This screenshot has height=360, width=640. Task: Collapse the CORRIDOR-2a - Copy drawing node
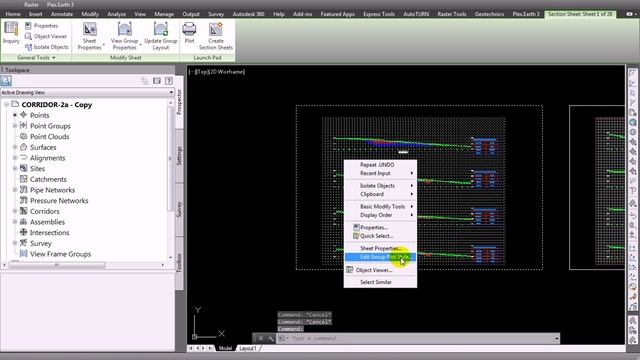point(6,104)
